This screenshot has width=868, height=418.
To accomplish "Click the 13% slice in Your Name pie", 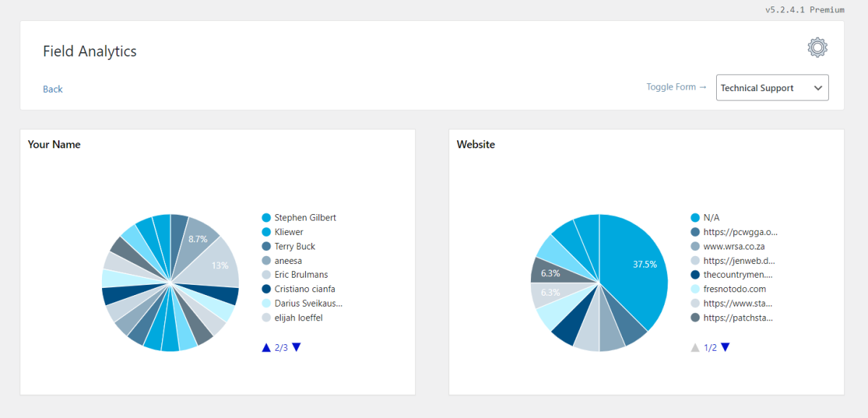I will tap(218, 264).
